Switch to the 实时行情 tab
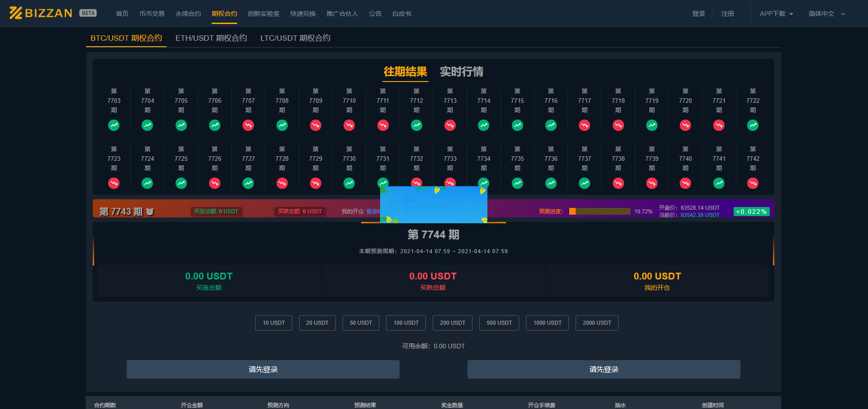 (461, 72)
